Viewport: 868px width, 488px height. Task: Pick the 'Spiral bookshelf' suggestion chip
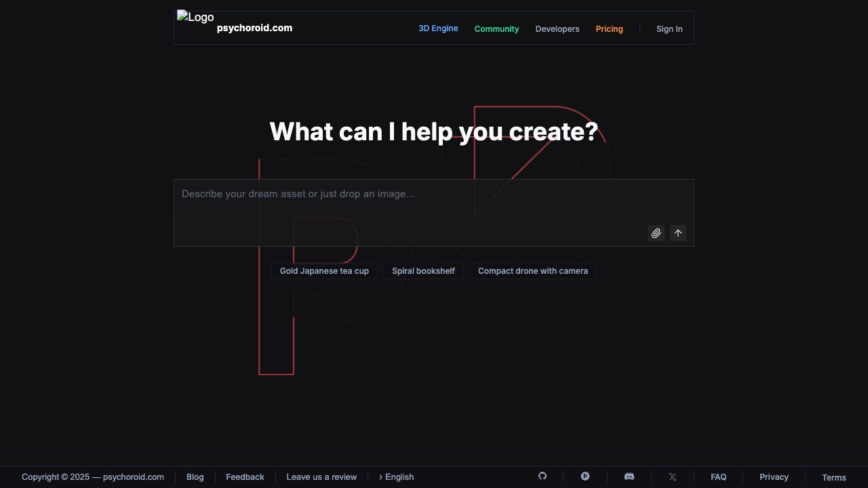coord(423,271)
